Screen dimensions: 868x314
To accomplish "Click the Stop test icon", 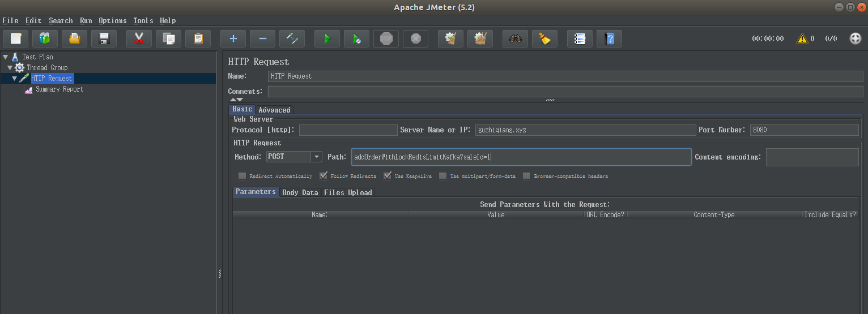I will [386, 38].
